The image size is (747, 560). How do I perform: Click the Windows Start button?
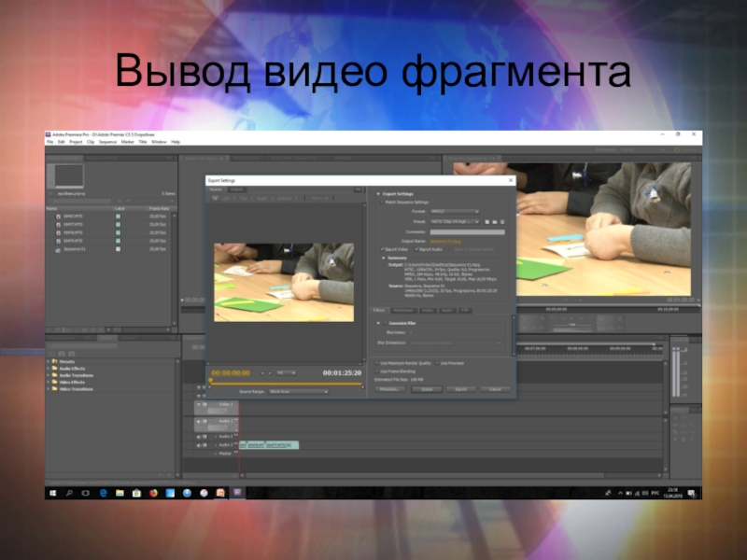pos(51,492)
